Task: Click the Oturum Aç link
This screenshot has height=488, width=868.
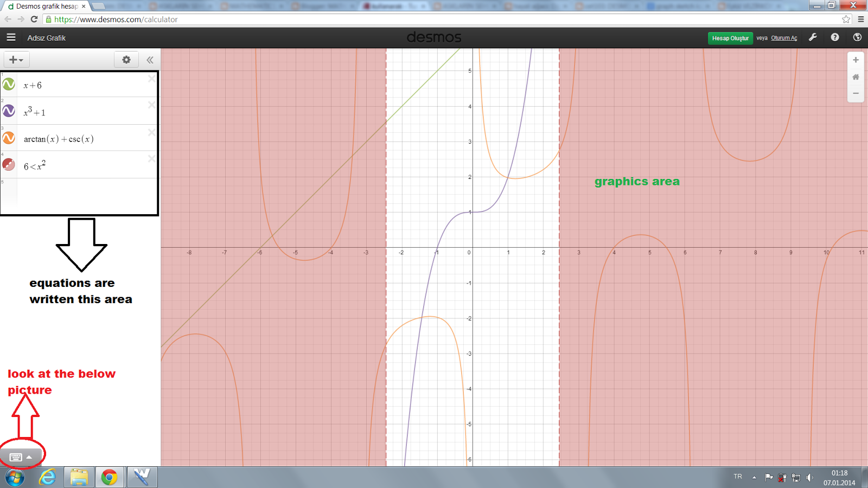Action: click(x=783, y=38)
